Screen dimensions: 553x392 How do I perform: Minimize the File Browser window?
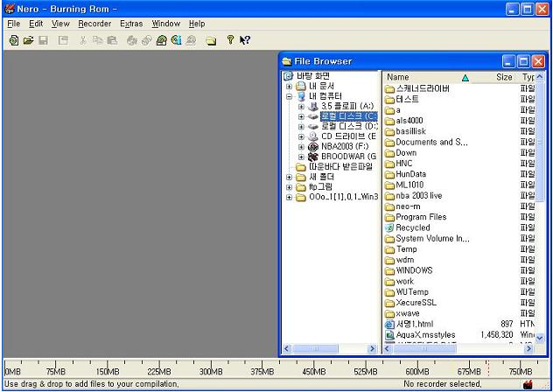508,62
